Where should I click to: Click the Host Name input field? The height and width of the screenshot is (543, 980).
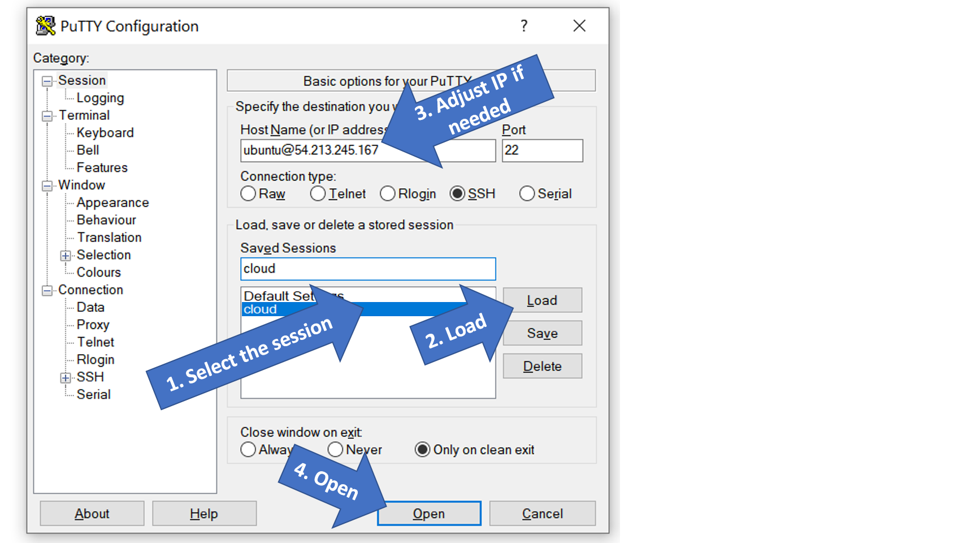[x=368, y=150]
